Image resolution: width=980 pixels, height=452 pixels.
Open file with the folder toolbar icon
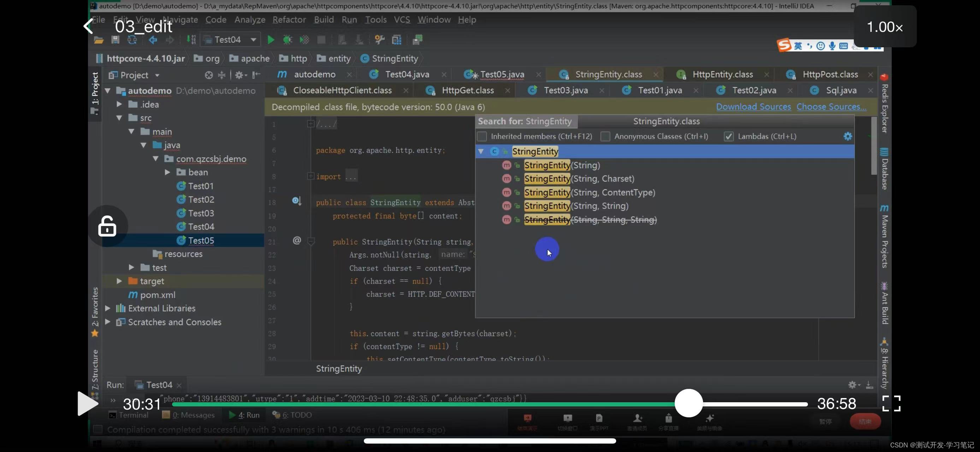[x=99, y=40]
